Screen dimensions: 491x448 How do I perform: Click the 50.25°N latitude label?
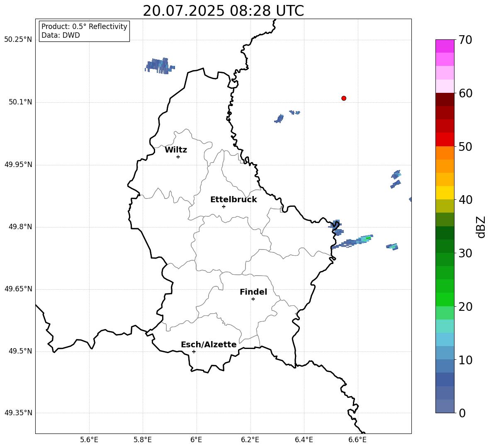click(18, 40)
